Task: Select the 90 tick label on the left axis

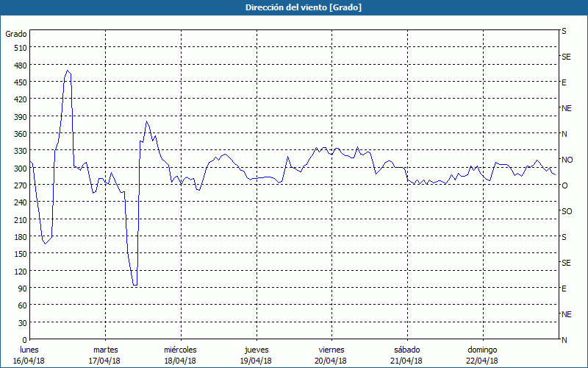Action: tap(21, 289)
